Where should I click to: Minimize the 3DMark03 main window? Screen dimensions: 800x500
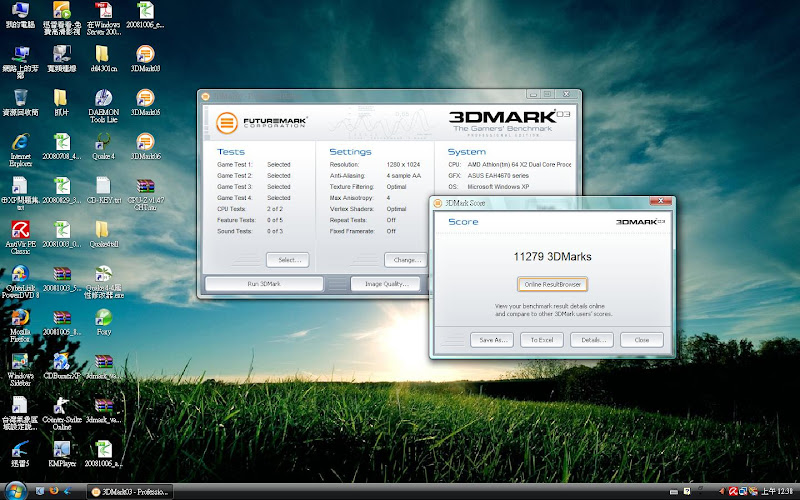(533, 94)
